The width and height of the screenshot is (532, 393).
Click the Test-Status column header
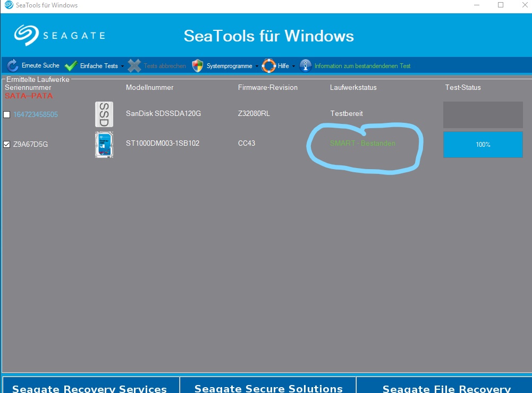coord(463,88)
